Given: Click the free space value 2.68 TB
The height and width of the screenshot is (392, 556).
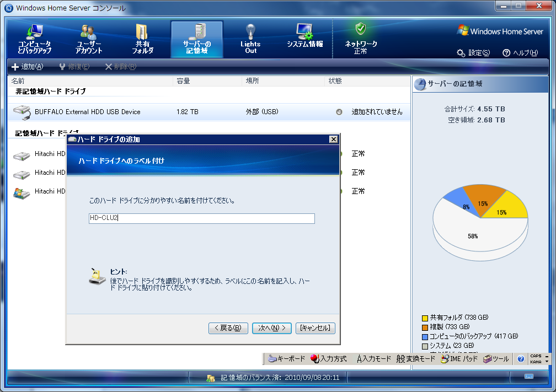Looking at the screenshot, I should coord(491,120).
